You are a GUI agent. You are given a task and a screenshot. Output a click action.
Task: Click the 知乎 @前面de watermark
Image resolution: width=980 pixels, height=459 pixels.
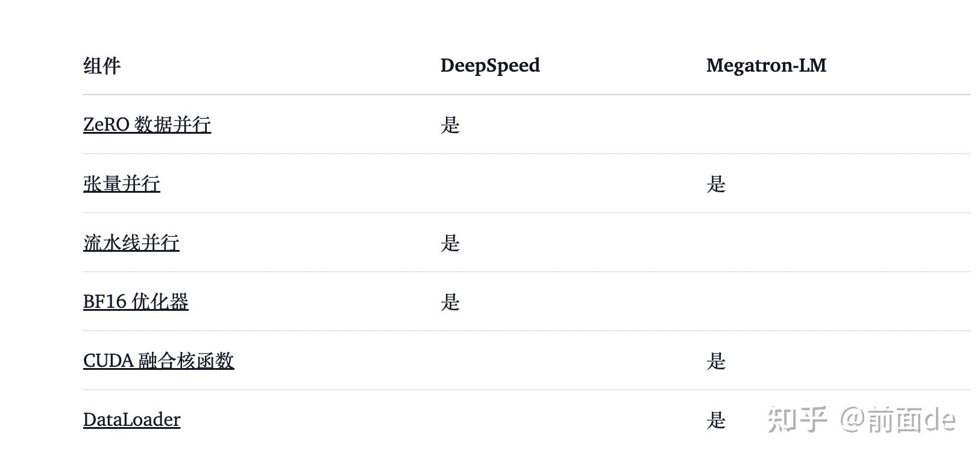861,419
